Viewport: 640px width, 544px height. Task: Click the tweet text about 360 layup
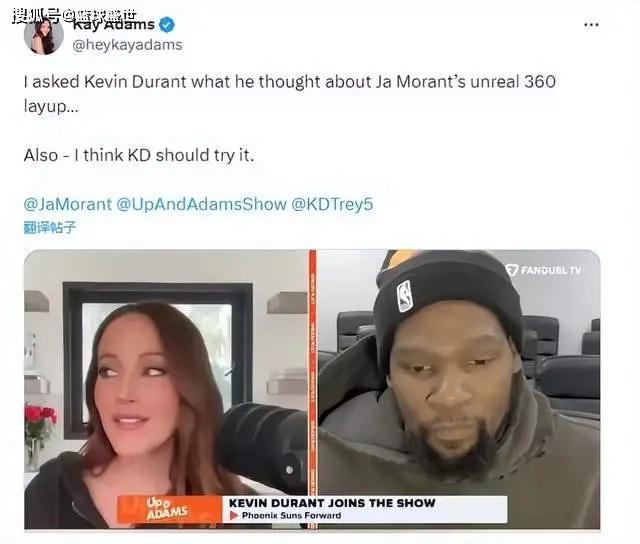click(x=289, y=94)
